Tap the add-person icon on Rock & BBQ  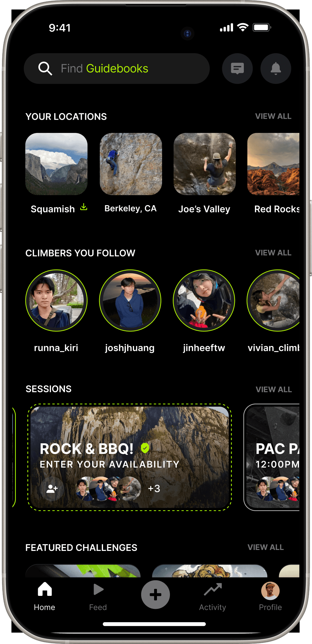pyautogui.click(x=52, y=489)
